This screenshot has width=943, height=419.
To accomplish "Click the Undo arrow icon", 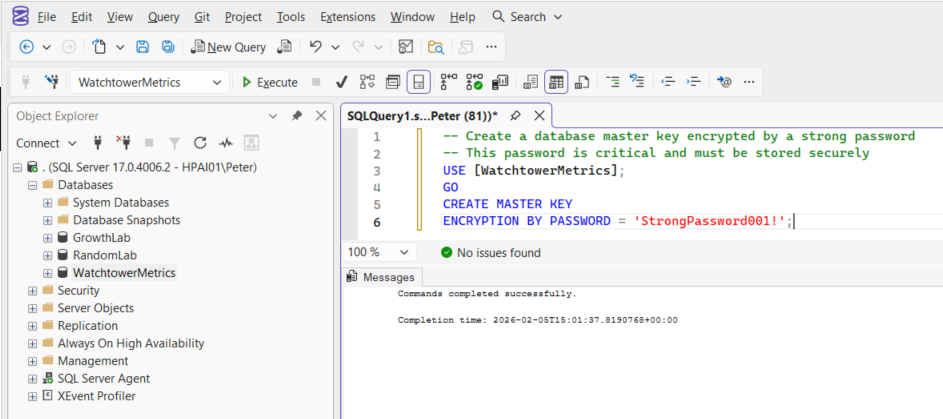I will point(316,47).
